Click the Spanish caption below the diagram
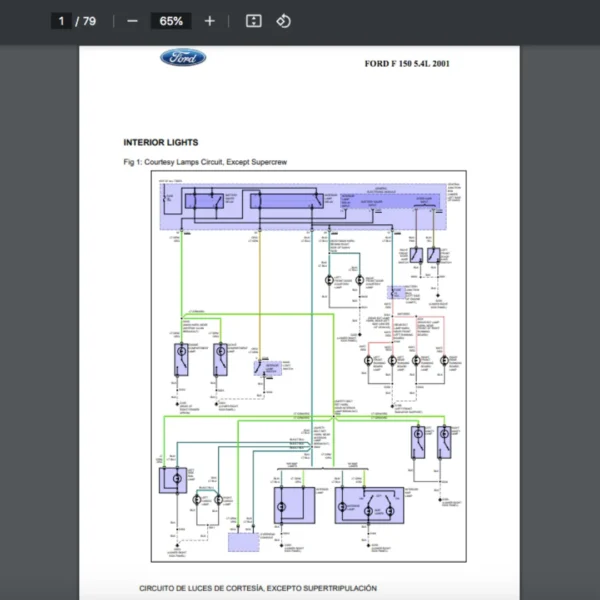This screenshot has width=600, height=600. (258, 588)
